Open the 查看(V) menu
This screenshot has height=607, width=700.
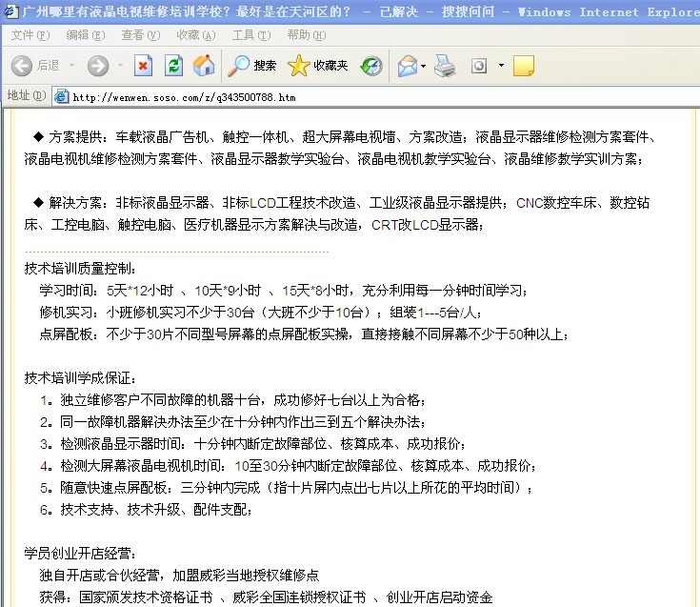pyautogui.click(x=140, y=35)
